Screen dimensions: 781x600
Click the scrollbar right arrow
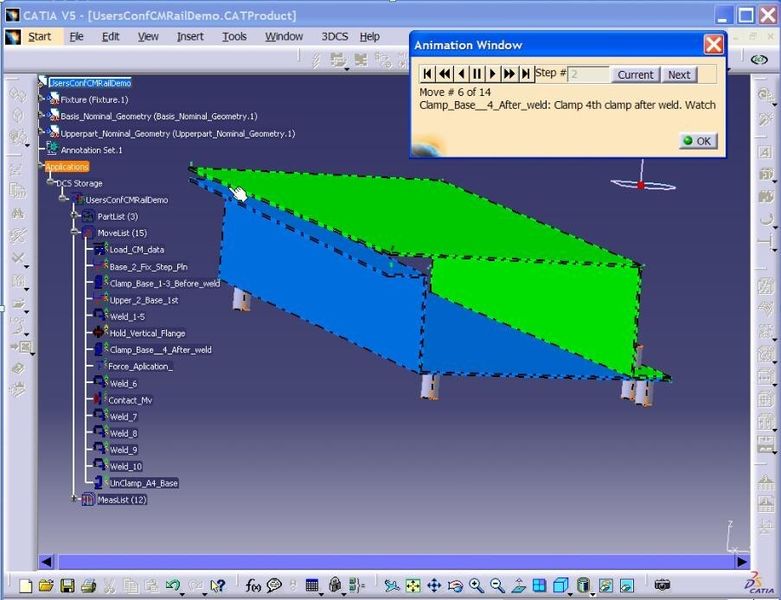click(741, 562)
